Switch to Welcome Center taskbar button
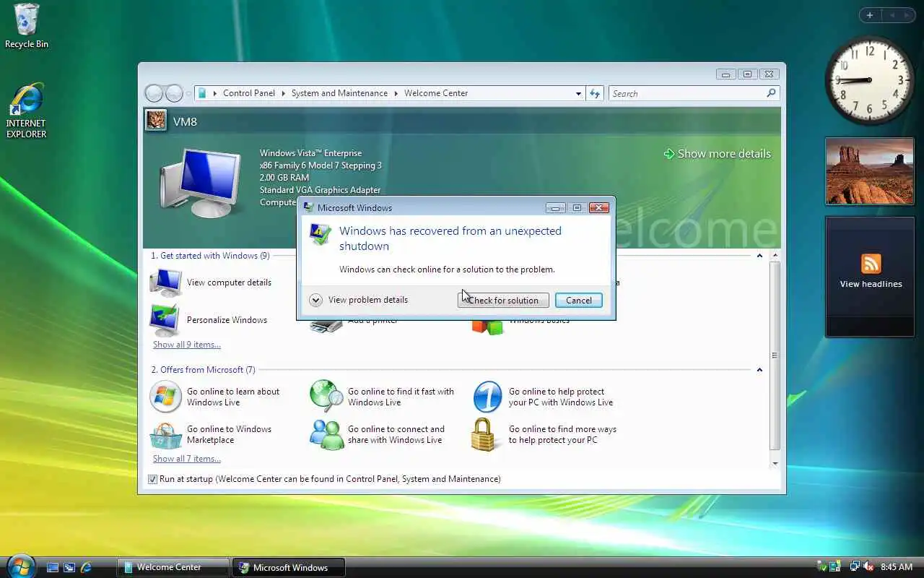 coord(173,567)
